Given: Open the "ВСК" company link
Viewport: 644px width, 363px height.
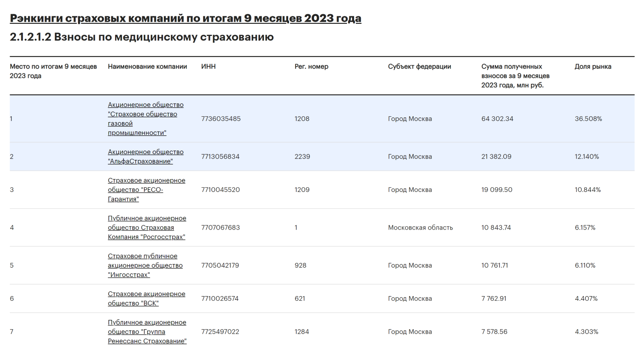Looking at the screenshot, I should 146,299.
